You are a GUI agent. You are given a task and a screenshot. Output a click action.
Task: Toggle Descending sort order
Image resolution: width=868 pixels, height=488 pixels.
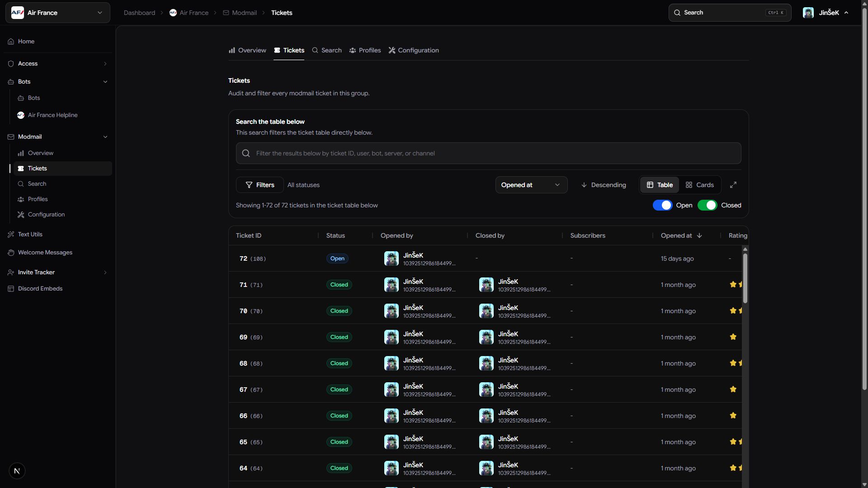(604, 185)
